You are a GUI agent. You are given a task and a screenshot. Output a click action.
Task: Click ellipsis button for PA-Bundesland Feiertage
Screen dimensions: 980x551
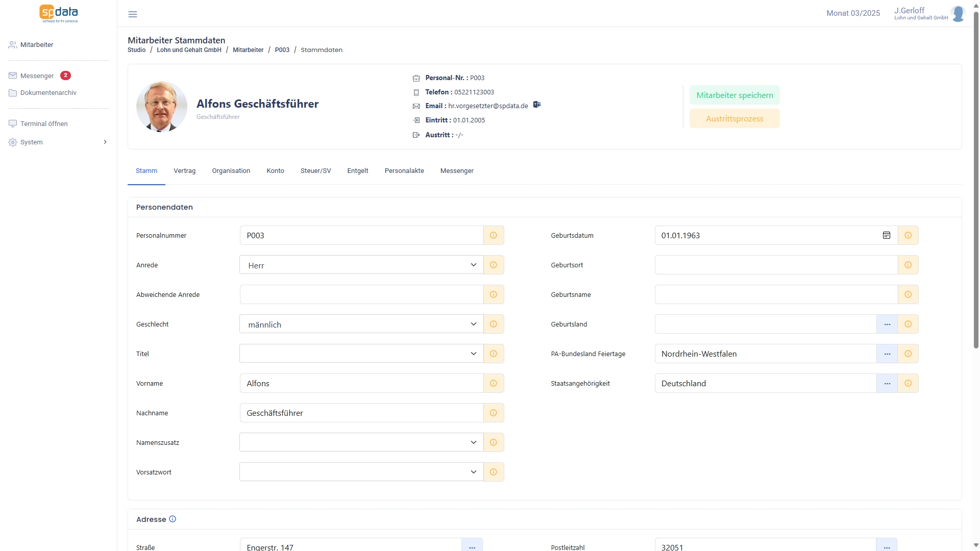tap(887, 354)
